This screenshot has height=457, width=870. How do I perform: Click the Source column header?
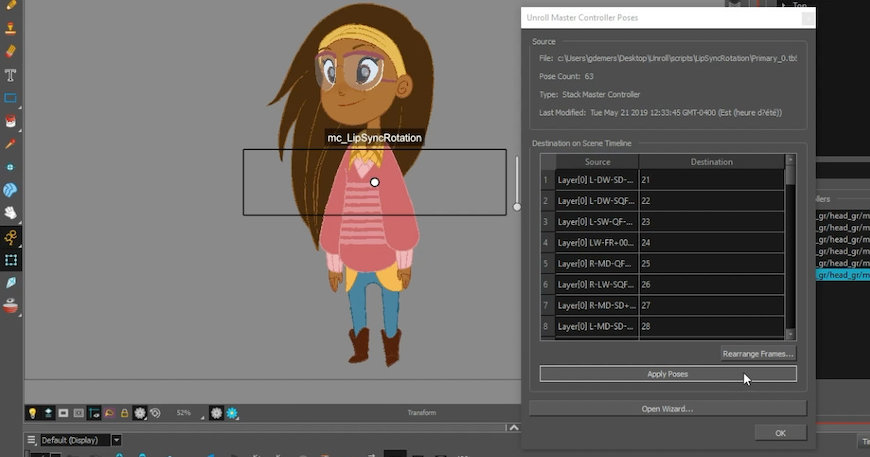597,161
